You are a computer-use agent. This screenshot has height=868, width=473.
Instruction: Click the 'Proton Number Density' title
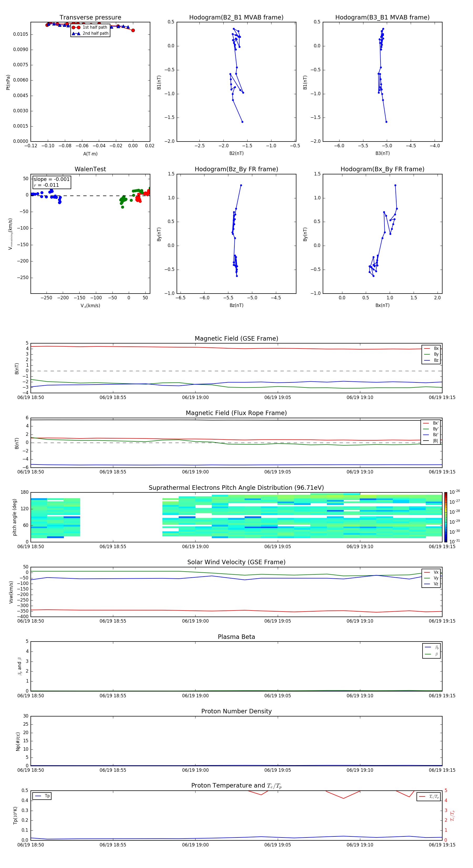pos(236,711)
